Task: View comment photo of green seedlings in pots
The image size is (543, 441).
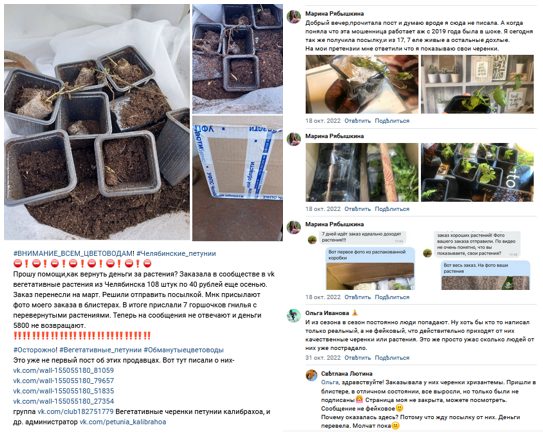Action: 477,173
